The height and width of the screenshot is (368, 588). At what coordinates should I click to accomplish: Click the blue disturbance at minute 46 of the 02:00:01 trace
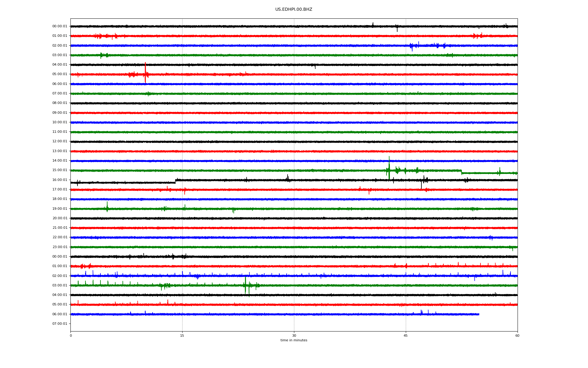[412, 46]
